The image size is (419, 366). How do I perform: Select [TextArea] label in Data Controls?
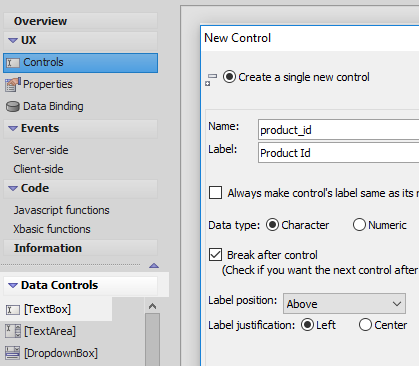point(50,331)
